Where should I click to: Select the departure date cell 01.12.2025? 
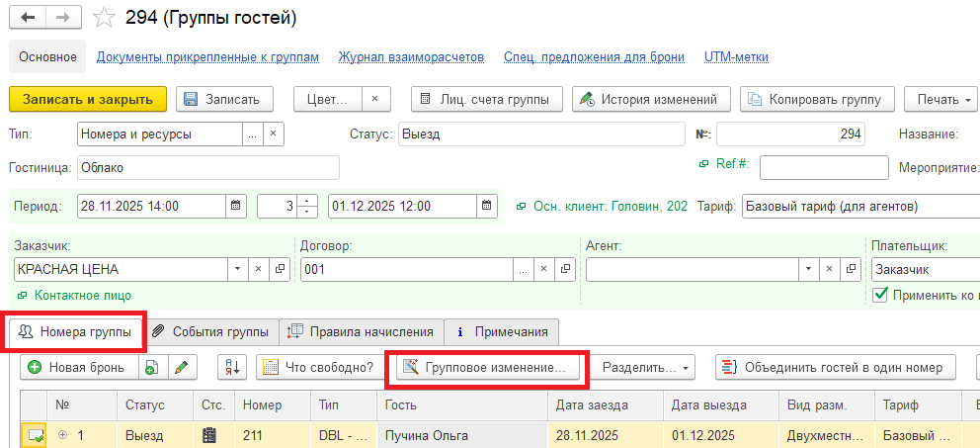pyautogui.click(x=721, y=435)
